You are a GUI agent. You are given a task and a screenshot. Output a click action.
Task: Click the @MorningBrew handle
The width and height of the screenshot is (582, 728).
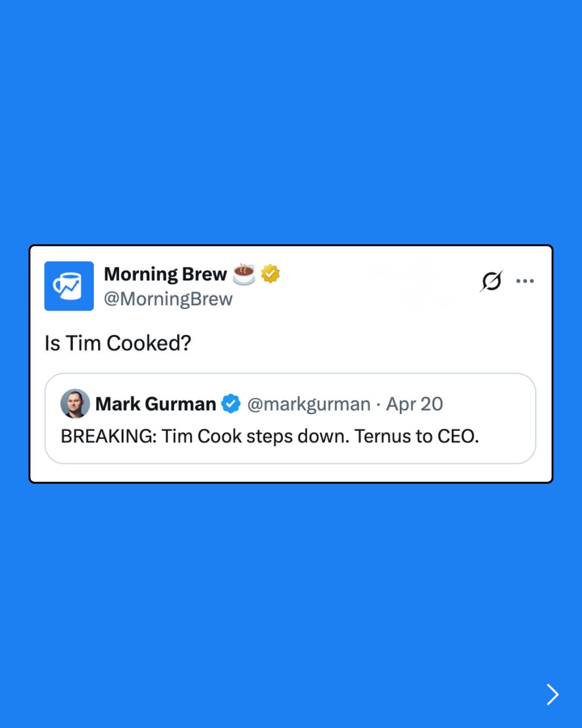click(x=168, y=299)
